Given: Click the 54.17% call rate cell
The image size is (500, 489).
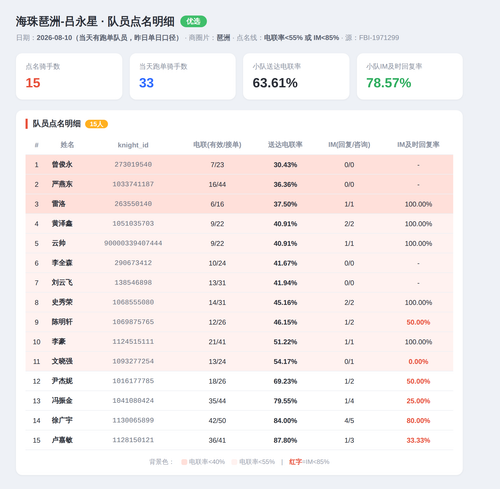Looking at the screenshot, I should pos(285,361).
